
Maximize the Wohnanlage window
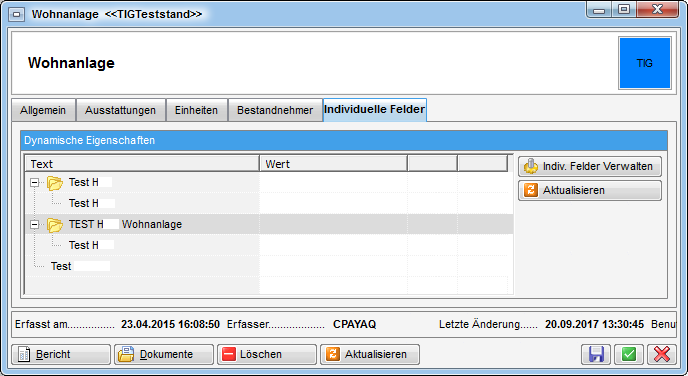coord(624,10)
